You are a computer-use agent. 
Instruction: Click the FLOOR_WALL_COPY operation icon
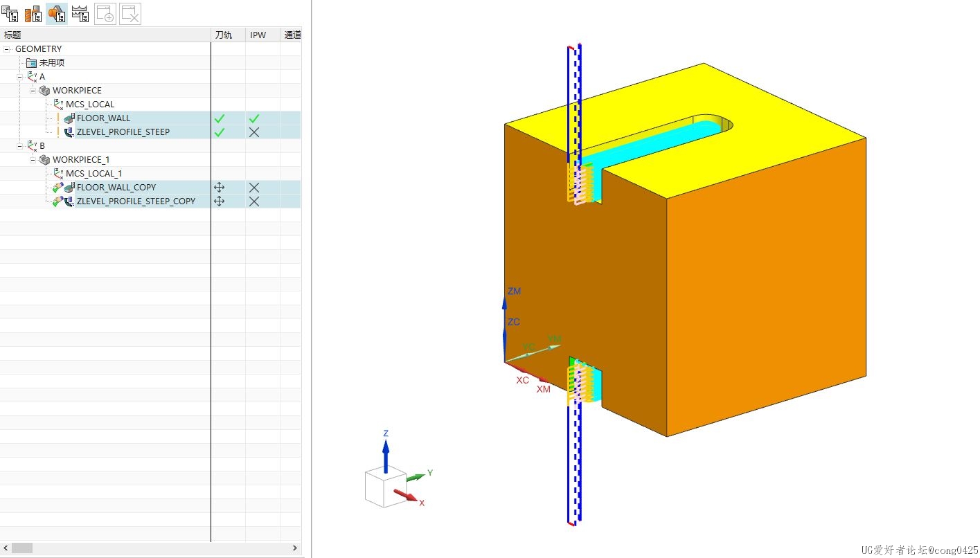69,188
